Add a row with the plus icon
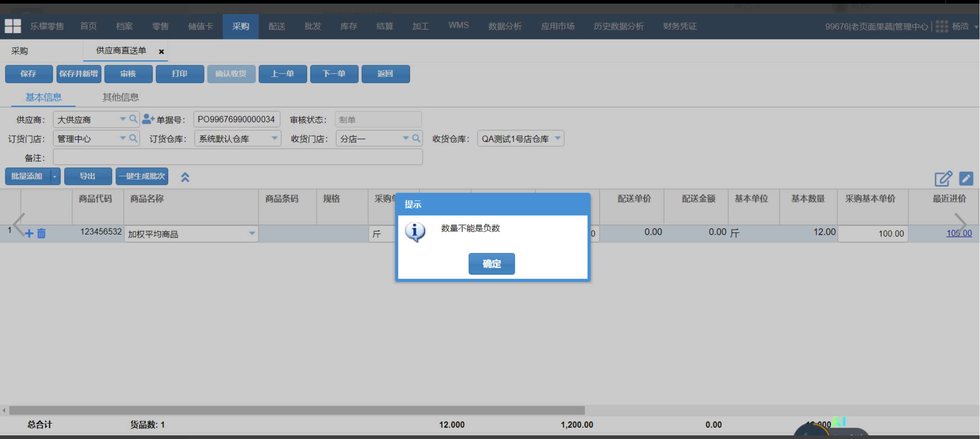The image size is (980, 439). coord(29,233)
